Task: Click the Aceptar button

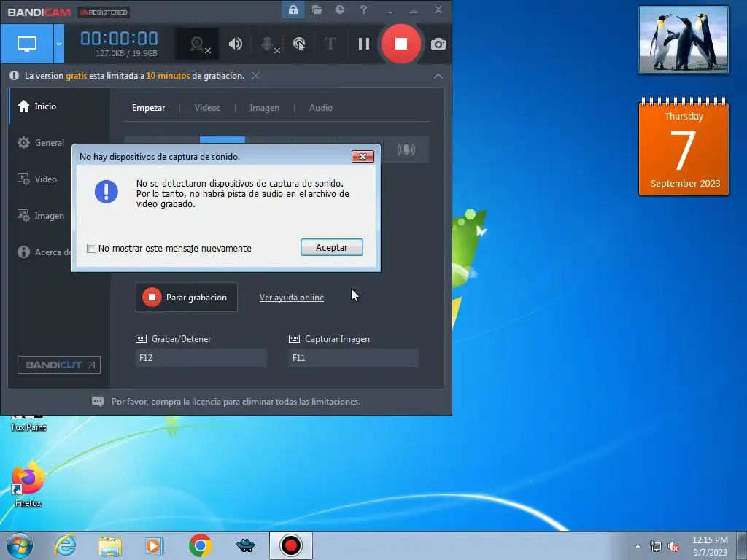Action: [x=332, y=247]
